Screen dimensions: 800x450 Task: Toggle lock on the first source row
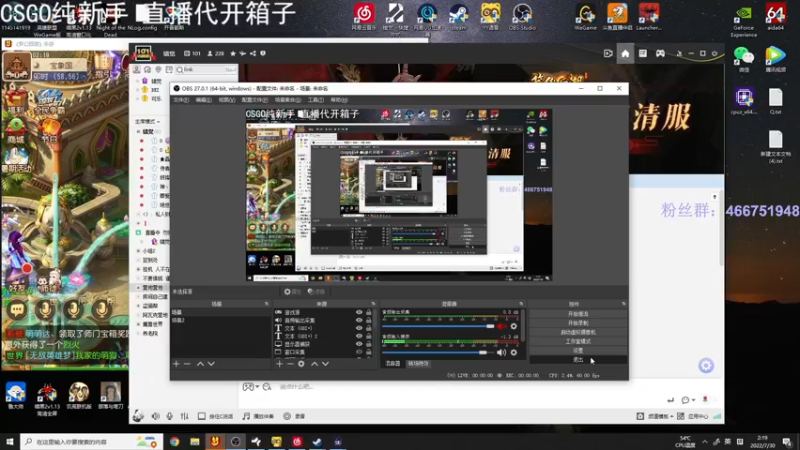(368, 312)
